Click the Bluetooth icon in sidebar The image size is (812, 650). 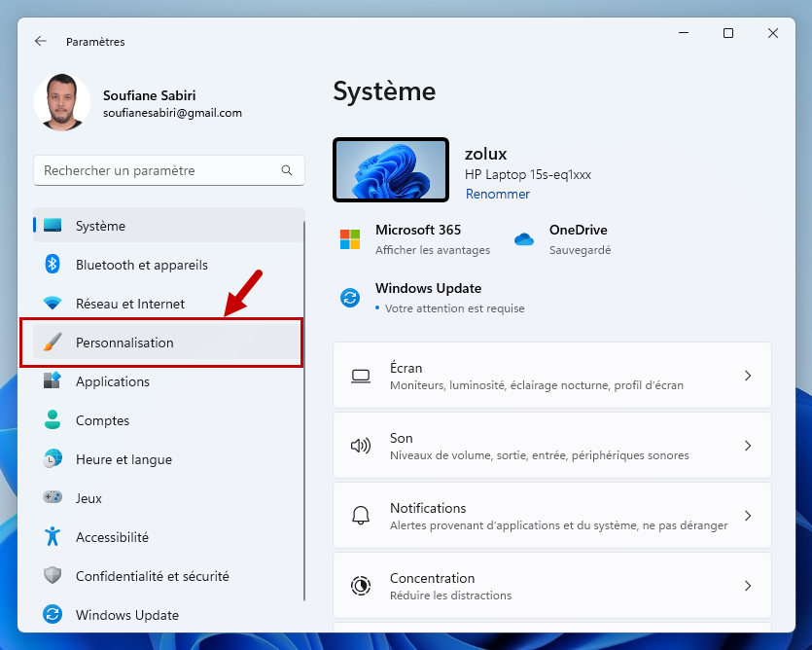pyautogui.click(x=53, y=264)
